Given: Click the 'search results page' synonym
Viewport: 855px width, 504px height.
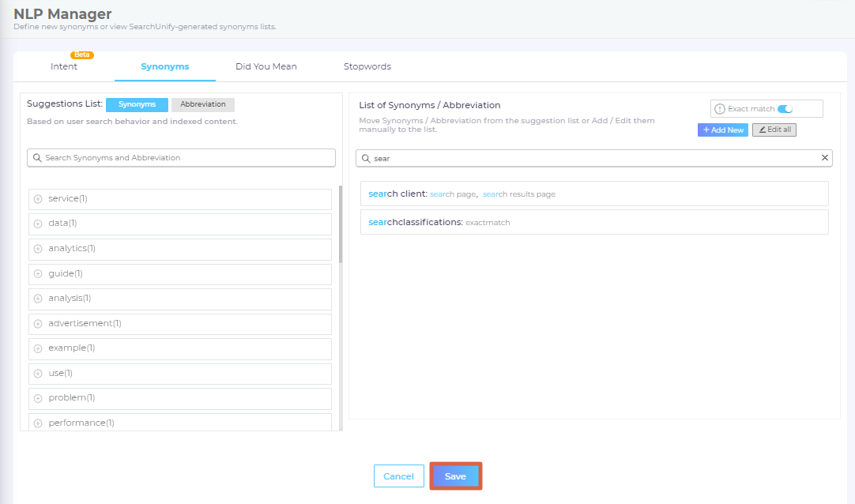Looking at the screenshot, I should pyautogui.click(x=519, y=194).
